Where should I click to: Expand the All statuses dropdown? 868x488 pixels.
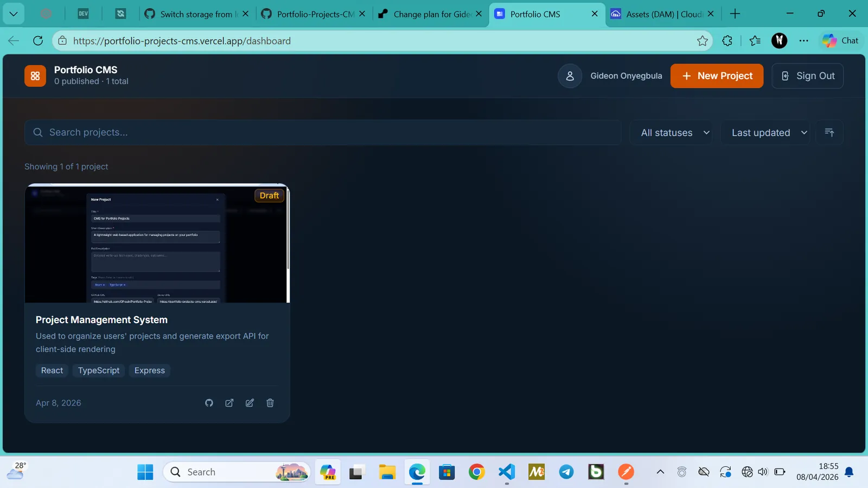(672, 132)
